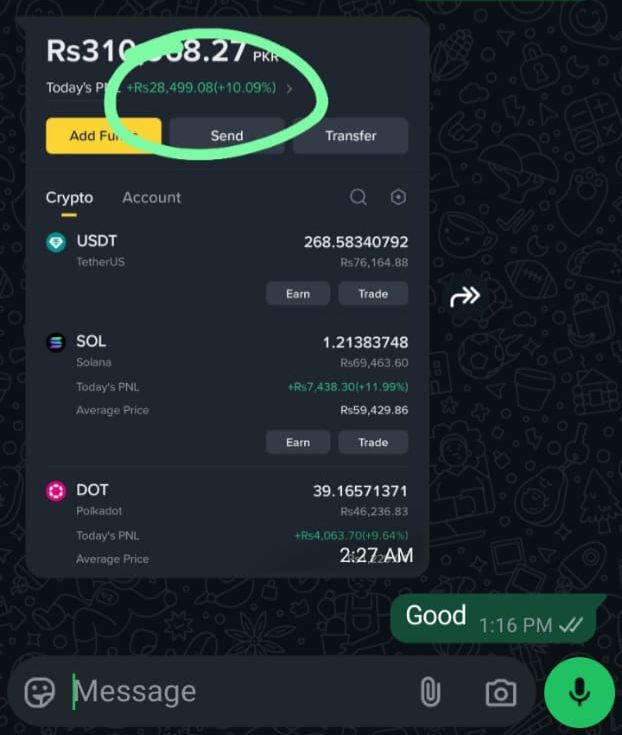Expand Today's PNL chevron arrow

tap(289, 89)
